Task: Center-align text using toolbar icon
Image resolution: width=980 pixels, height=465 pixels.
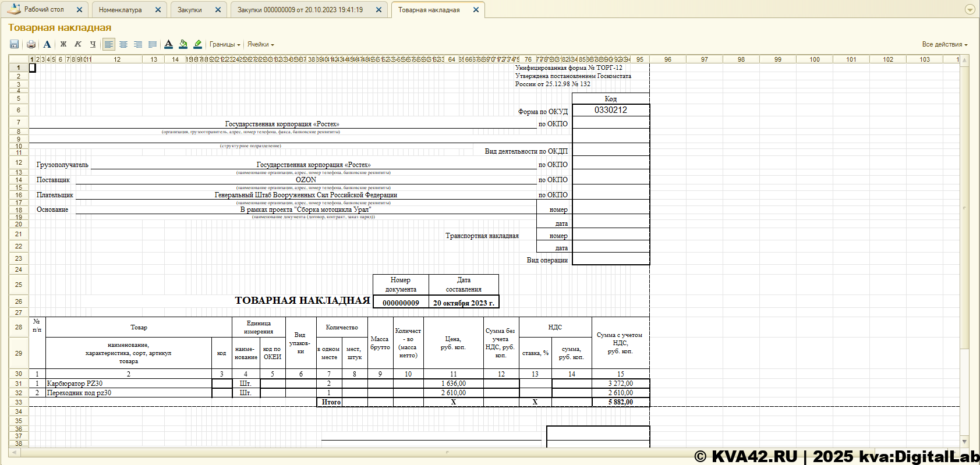Action: tap(123, 44)
